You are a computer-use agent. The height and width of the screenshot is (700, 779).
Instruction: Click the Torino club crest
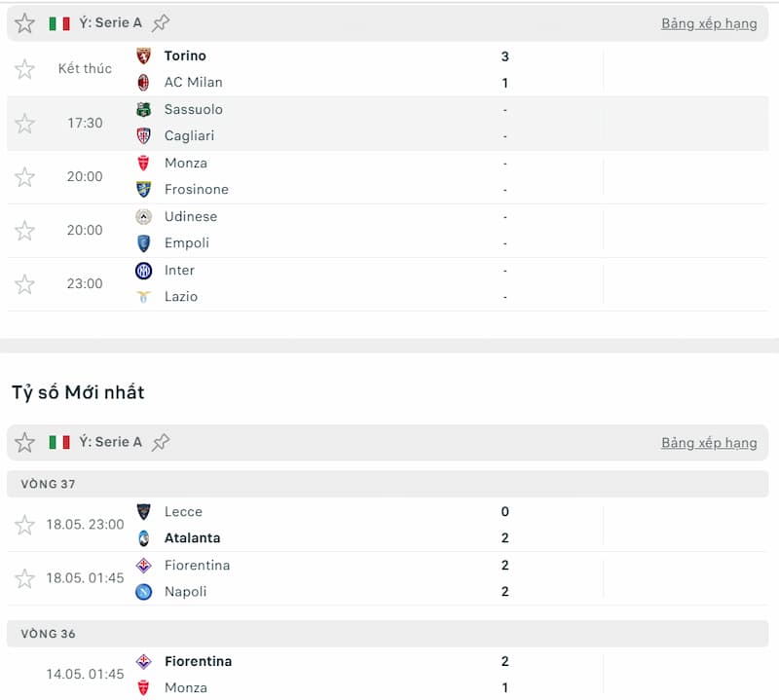pyautogui.click(x=144, y=56)
